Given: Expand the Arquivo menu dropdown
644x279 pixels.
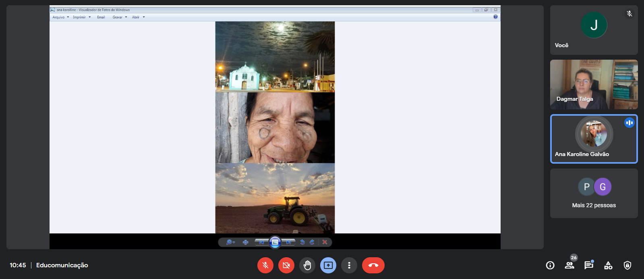Looking at the screenshot, I should click(61, 17).
